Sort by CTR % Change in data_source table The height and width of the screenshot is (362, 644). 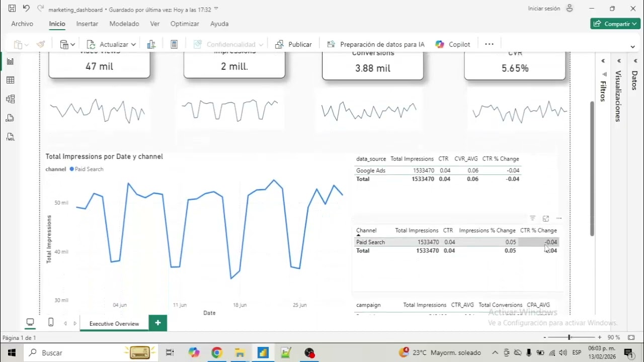(x=501, y=159)
